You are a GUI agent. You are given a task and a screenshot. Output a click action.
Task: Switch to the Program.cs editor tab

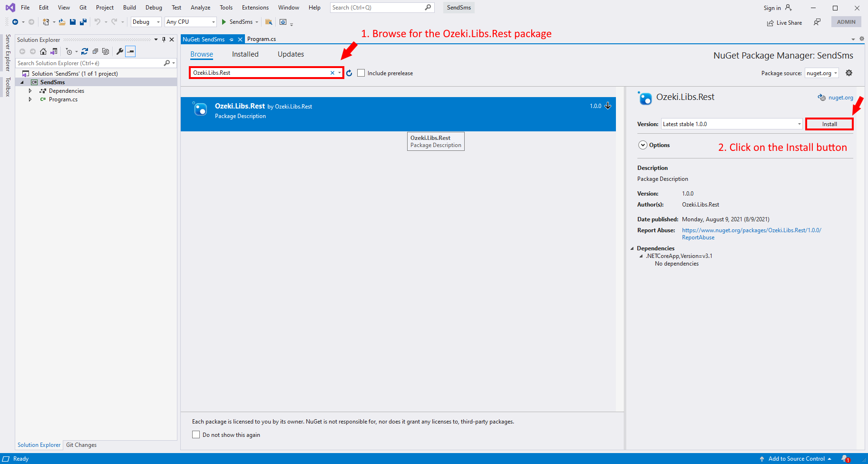pyautogui.click(x=262, y=39)
